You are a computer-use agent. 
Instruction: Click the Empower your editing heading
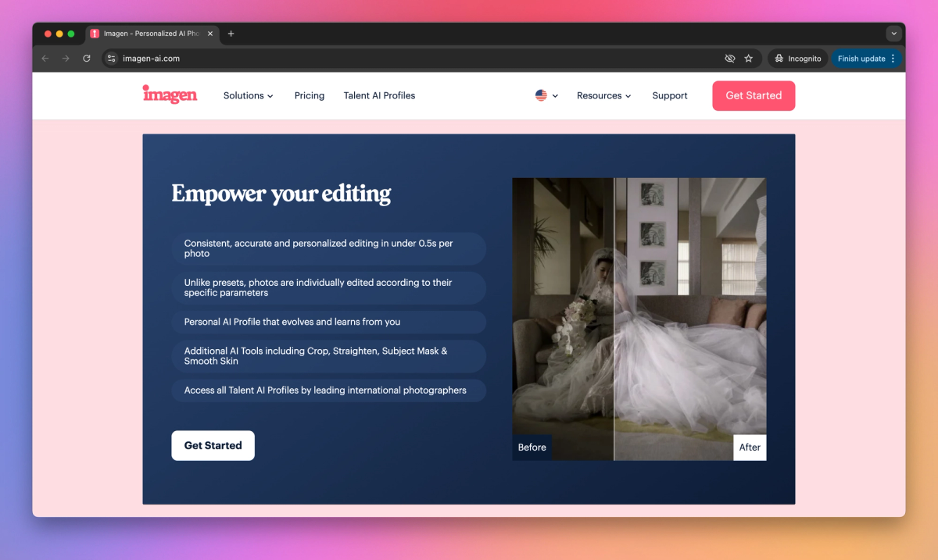click(x=281, y=193)
